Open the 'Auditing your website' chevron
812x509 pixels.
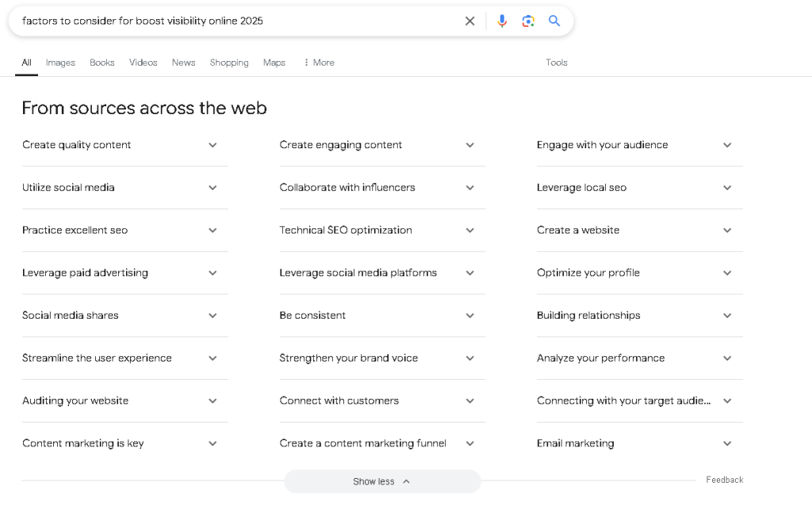(213, 400)
